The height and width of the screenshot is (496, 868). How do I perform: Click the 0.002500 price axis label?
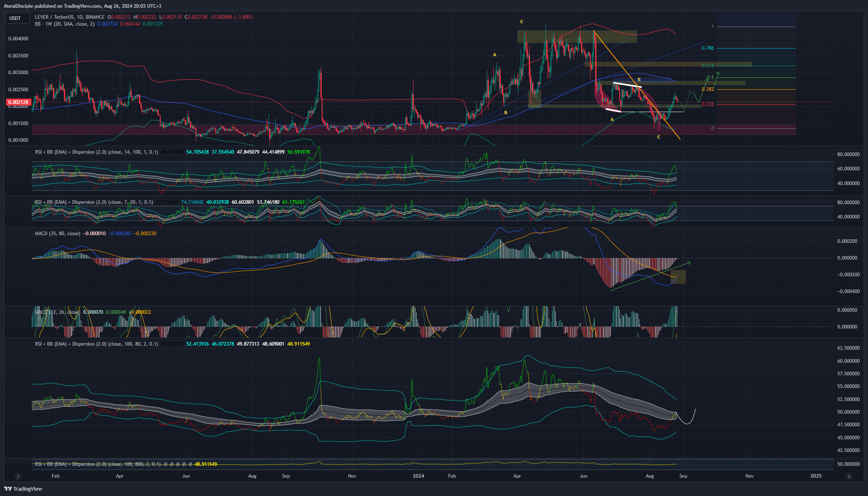[18, 90]
